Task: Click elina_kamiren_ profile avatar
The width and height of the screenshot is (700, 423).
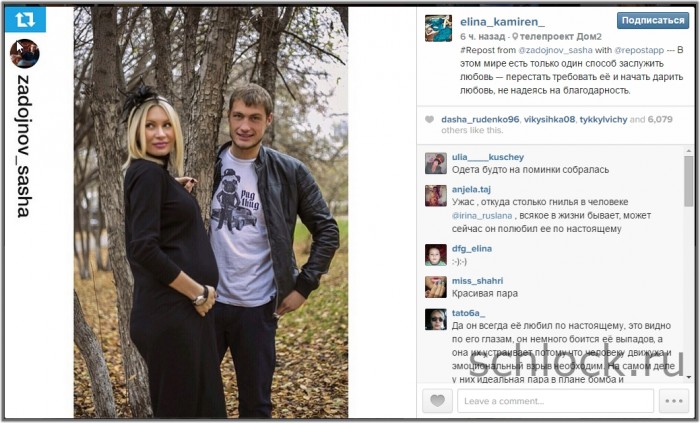Action: [438, 28]
